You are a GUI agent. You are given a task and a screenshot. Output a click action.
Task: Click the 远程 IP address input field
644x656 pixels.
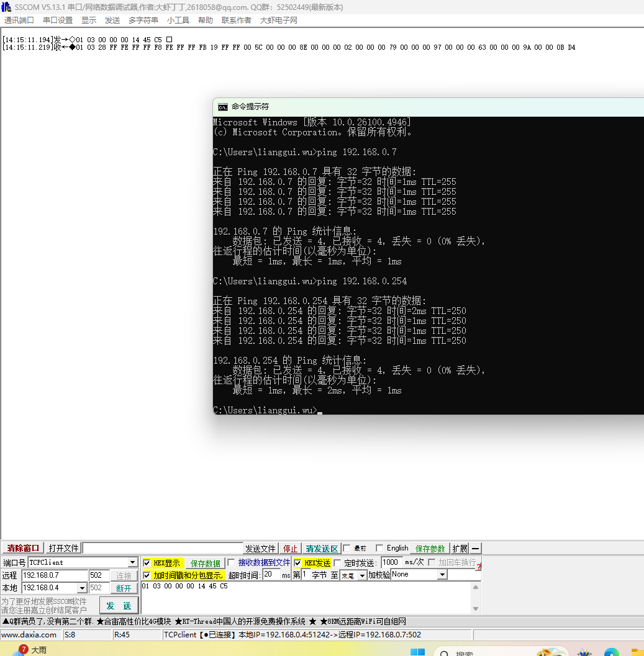[x=55, y=575]
